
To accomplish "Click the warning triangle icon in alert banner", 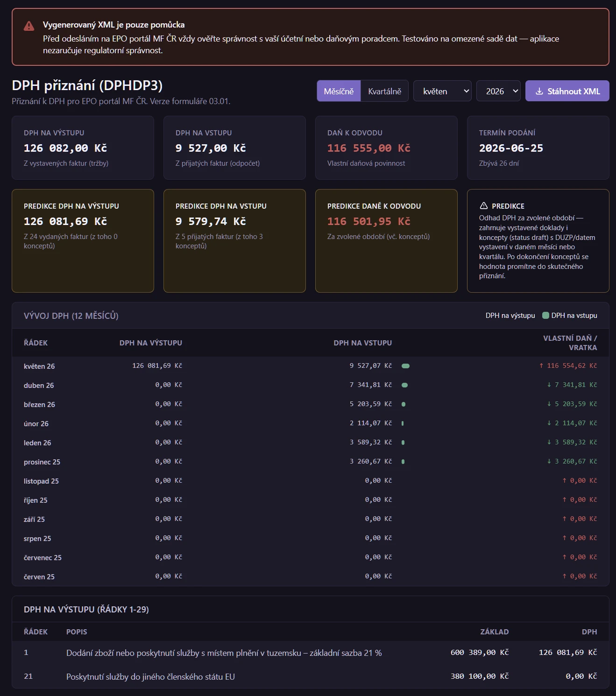I will click(x=29, y=26).
